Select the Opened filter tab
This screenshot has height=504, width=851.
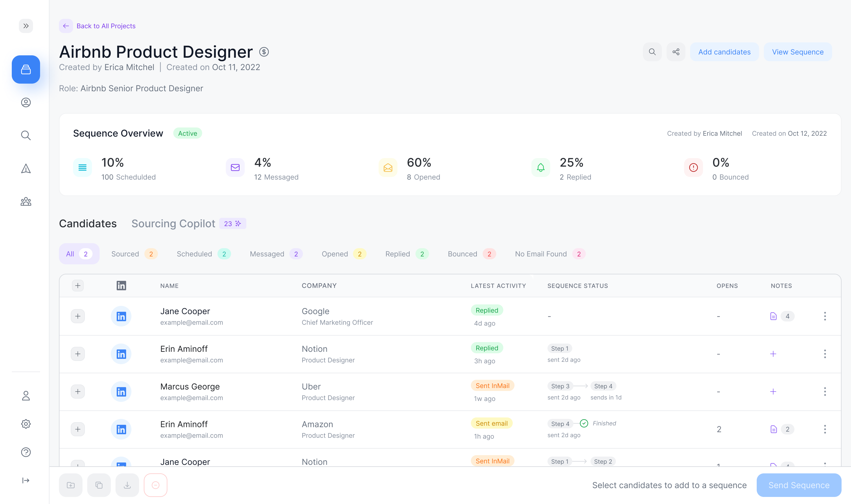344,254
